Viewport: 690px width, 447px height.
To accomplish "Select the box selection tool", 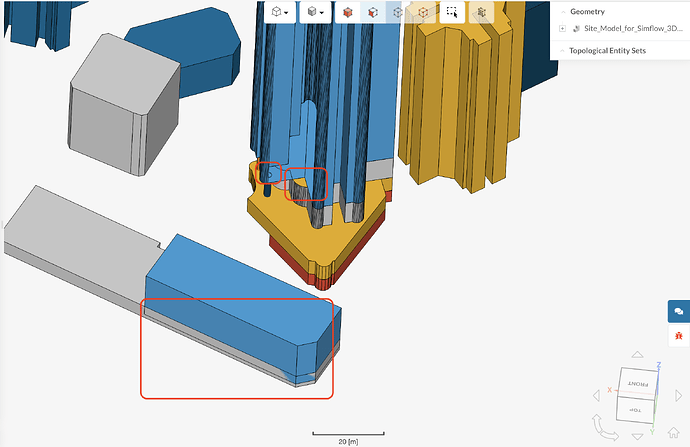I will coord(452,12).
